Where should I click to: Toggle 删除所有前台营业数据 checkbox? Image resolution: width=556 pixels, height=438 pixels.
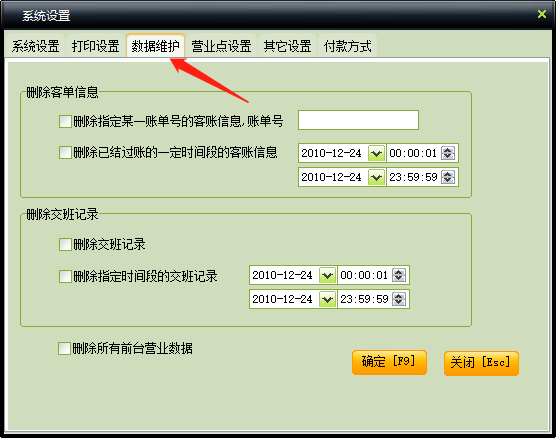click(x=64, y=348)
